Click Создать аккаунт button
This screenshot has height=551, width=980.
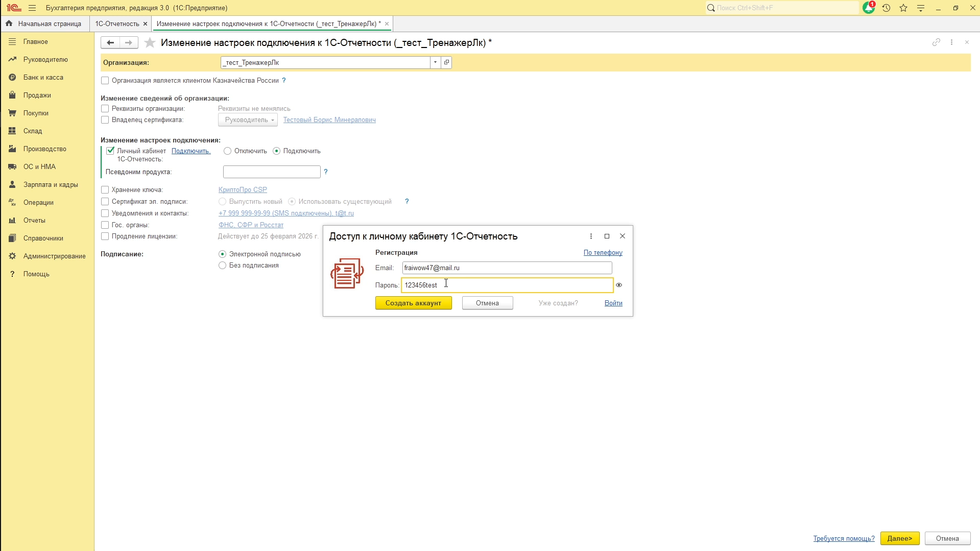(413, 303)
